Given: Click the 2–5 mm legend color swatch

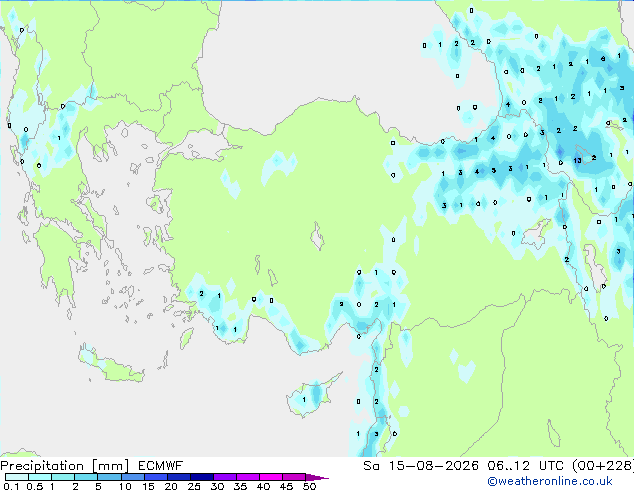Looking at the screenshot, I should click(86, 477).
